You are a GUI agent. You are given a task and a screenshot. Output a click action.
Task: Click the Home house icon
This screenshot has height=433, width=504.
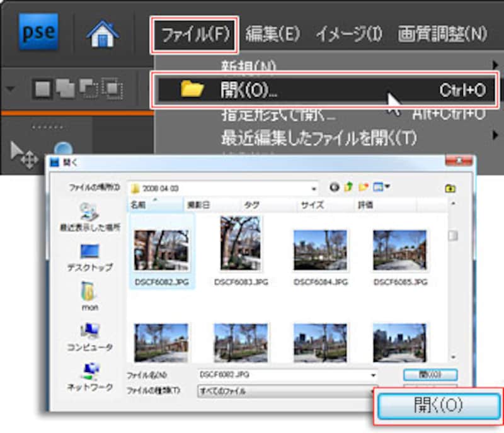click(102, 33)
